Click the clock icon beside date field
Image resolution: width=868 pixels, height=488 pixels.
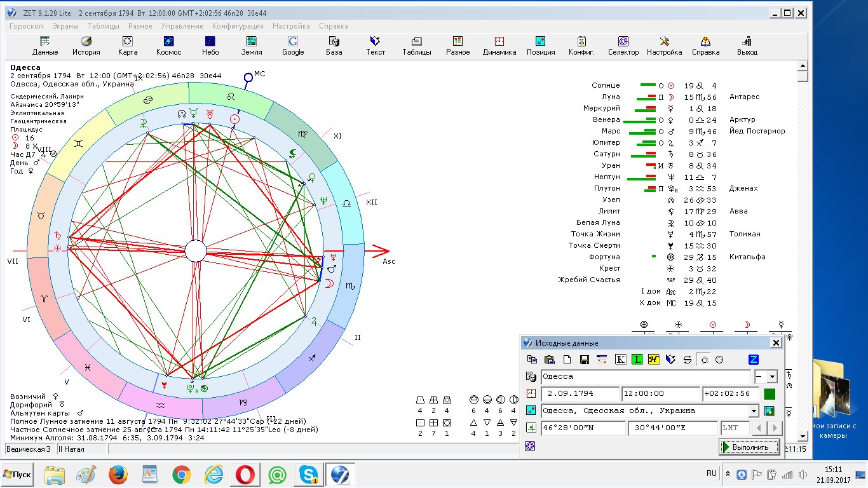(x=531, y=394)
